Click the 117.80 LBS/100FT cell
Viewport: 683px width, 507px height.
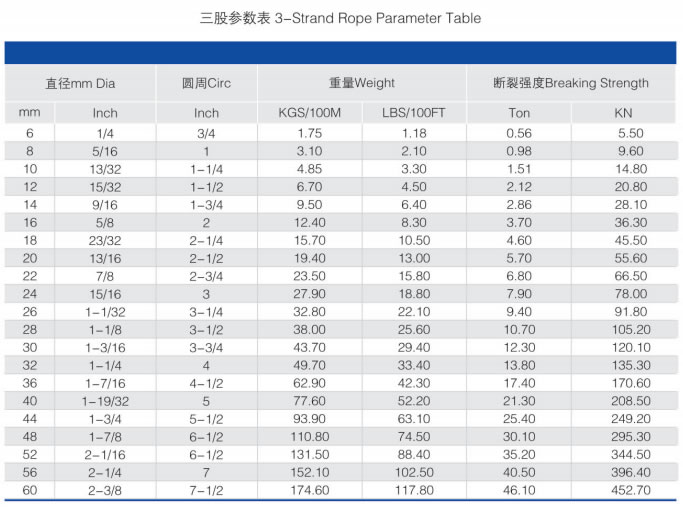pos(413,490)
